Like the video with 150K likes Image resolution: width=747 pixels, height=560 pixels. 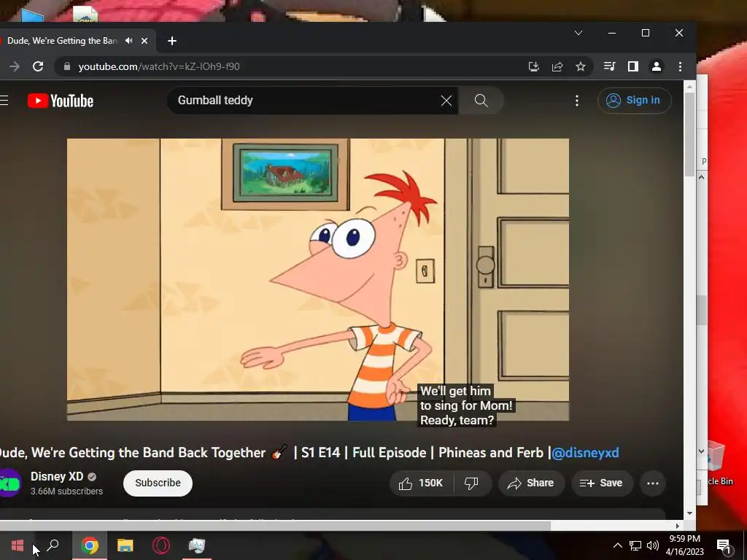point(421,483)
